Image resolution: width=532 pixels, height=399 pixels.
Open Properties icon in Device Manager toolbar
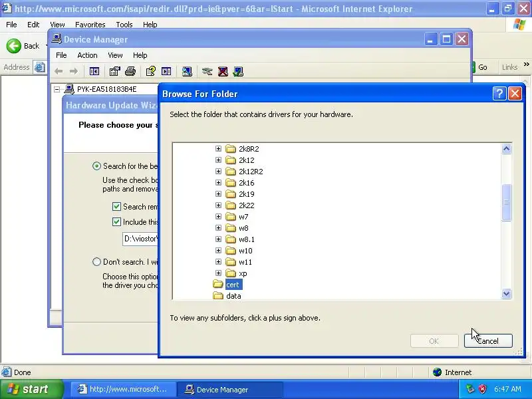pos(114,71)
